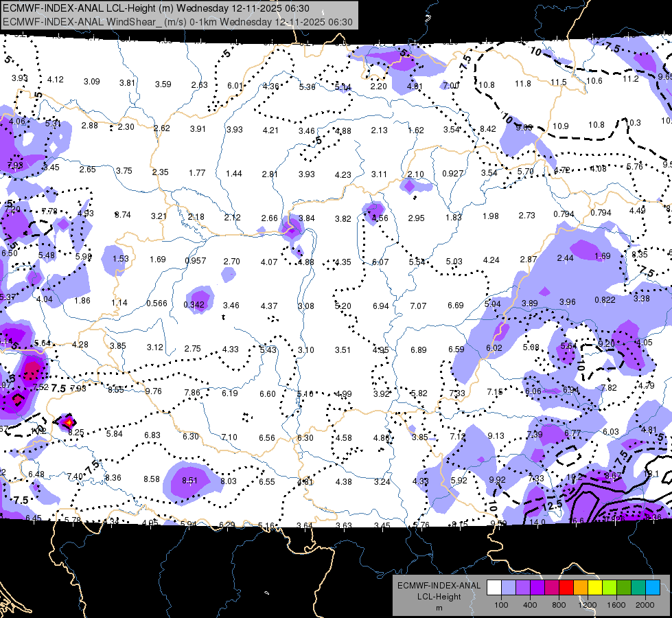Click the legend tick label 400
The height and width of the screenshot is (618, 672).
[530, 605]
